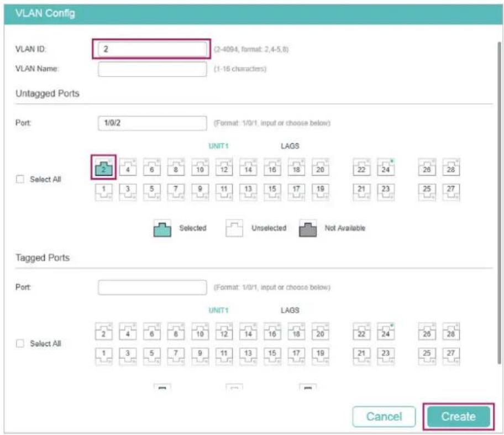The width and height of the screenshot is (504, 435).
Task: Select untagged port 9 icon
Action: click(x=200, y=192)
